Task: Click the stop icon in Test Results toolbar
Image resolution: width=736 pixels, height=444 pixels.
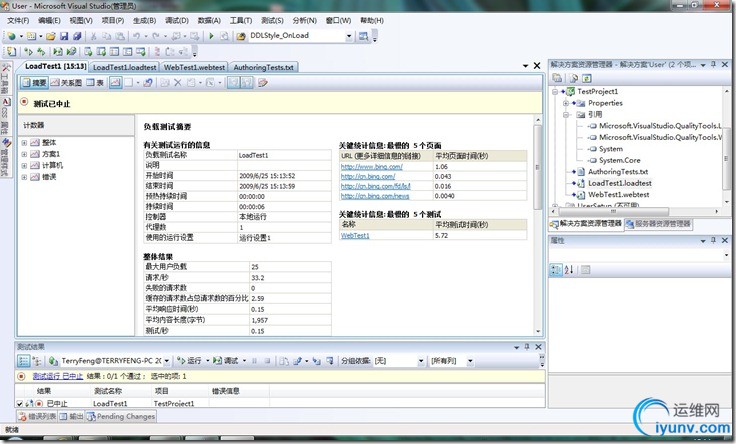Action: 267,361
